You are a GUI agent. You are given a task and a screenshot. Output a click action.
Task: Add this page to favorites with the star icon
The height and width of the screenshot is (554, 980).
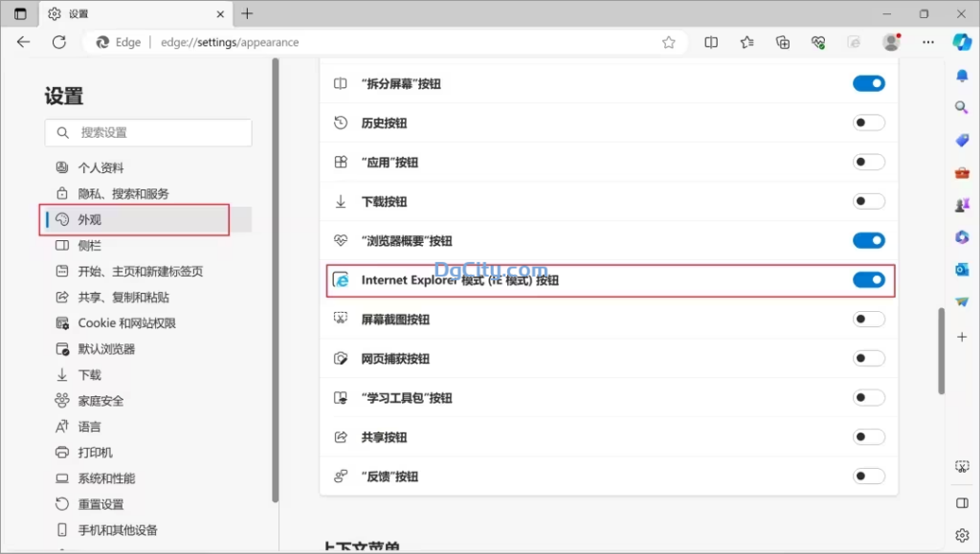coord(669,42)
